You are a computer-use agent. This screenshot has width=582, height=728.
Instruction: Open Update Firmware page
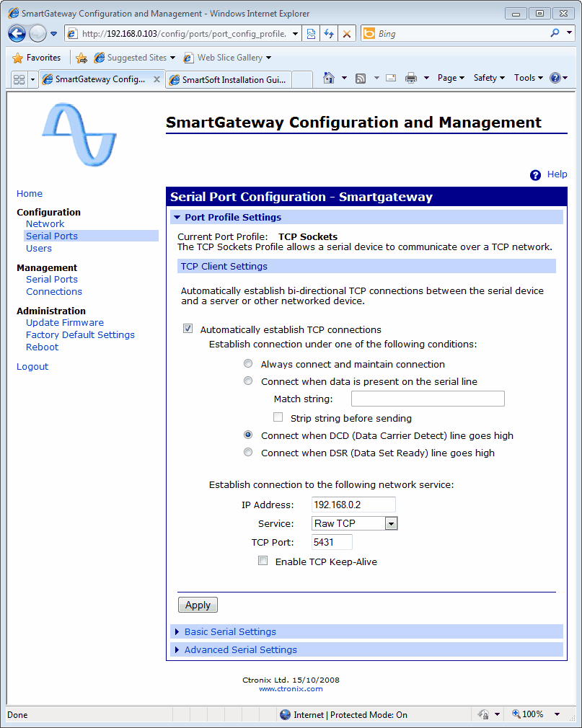(x=65, y=323)
